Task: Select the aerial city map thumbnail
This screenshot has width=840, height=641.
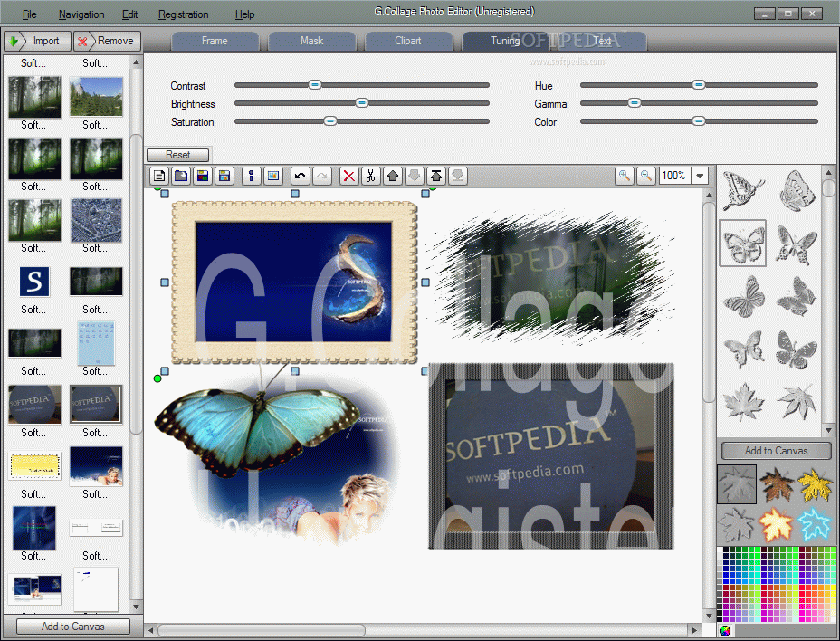Action: pos(97,220)
